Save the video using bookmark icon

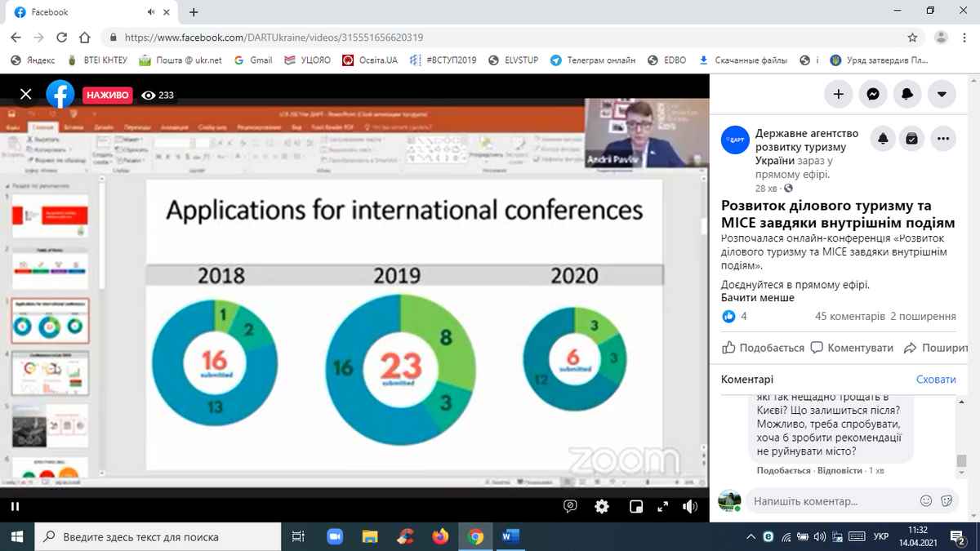point(911,140)
